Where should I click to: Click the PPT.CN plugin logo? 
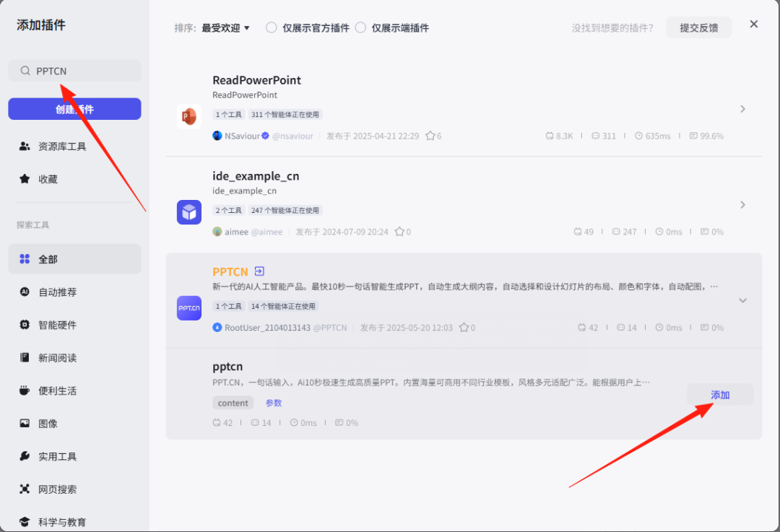coord(189,308)
